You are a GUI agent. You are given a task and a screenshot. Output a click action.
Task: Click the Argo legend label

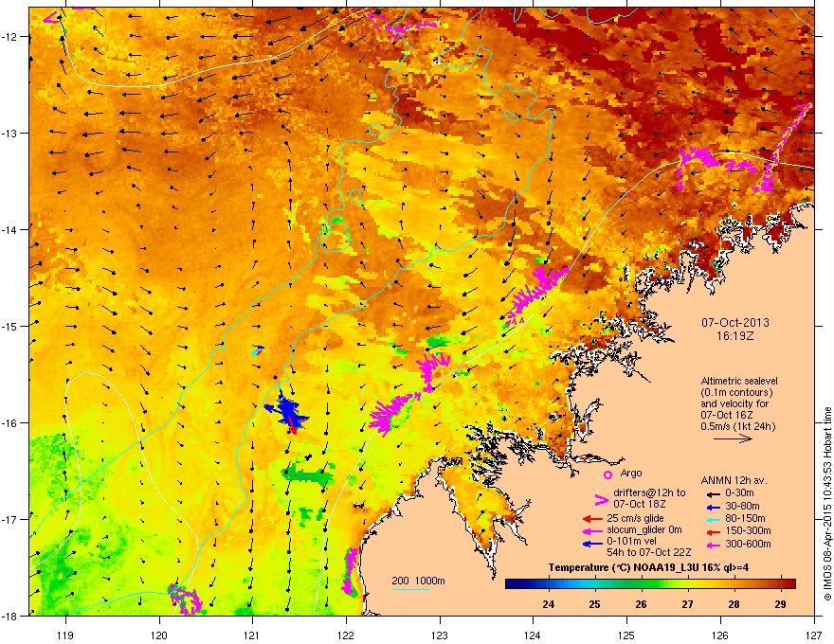[631, 473]
